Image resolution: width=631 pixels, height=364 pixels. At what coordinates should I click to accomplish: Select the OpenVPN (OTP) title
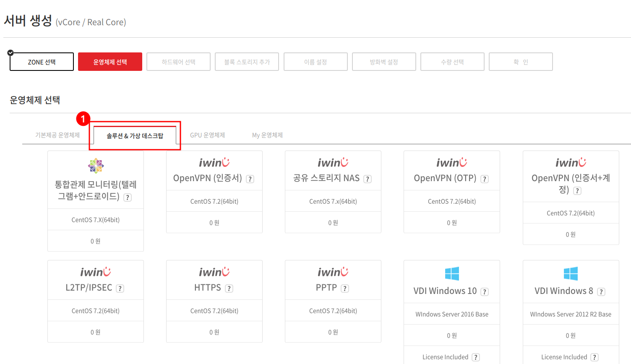(x=445, y=178)
